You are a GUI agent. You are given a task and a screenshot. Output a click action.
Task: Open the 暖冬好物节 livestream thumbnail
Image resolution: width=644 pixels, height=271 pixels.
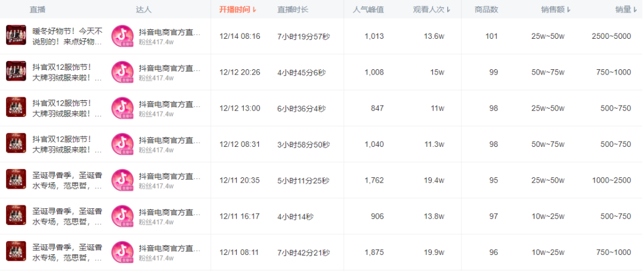pyautogui.click(x=16, y=36)
